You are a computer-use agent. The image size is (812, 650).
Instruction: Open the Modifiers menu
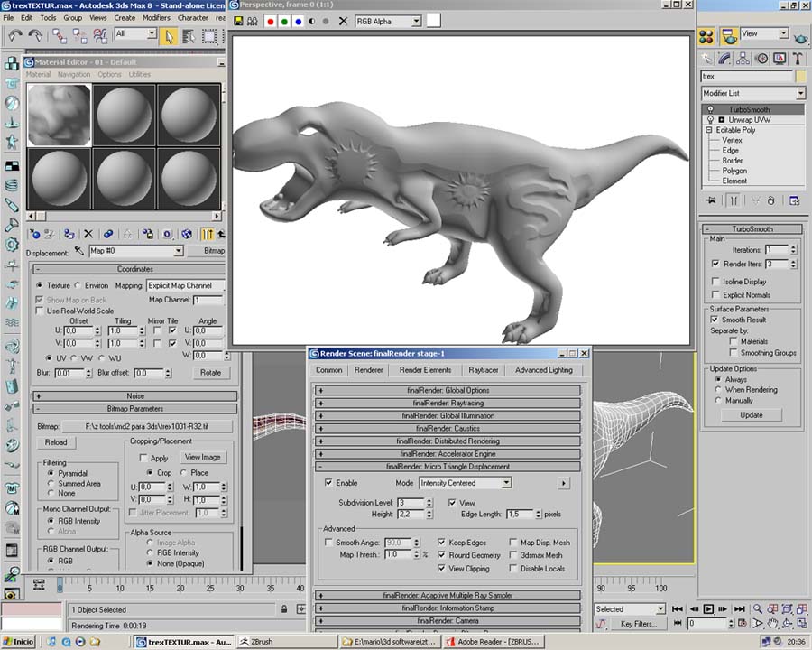click(156, 18)
